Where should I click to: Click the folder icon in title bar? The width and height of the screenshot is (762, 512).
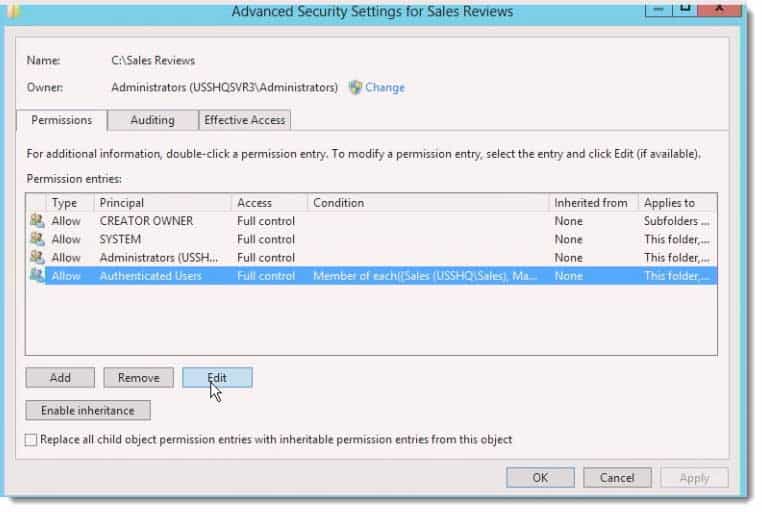point(14,10)
